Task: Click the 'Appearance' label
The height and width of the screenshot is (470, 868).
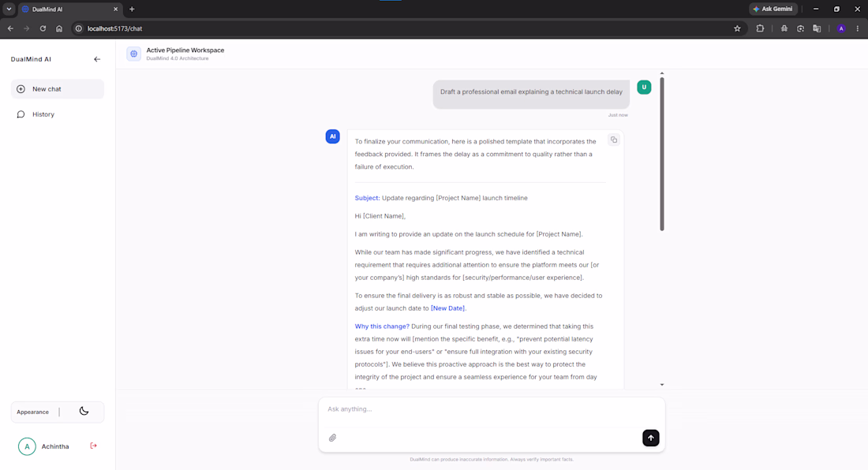Action: 32,412
